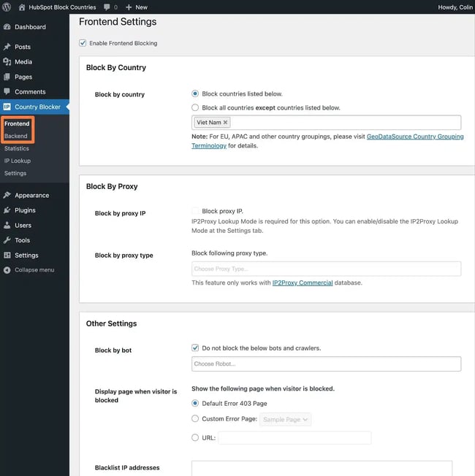This screenshot has height=476, width=475.
Task: Click Howdy, Colin account link
Action: (455, 7)
